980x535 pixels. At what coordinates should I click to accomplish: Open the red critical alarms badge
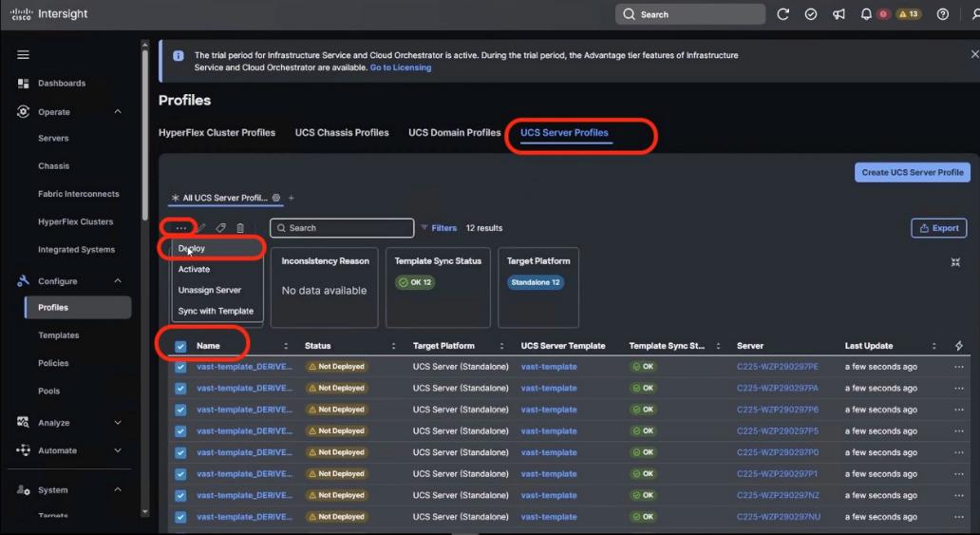click(x=883, y=13)
